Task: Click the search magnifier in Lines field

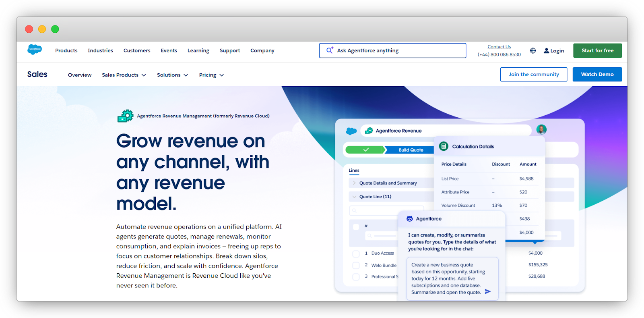Action: tap(354, 210)
